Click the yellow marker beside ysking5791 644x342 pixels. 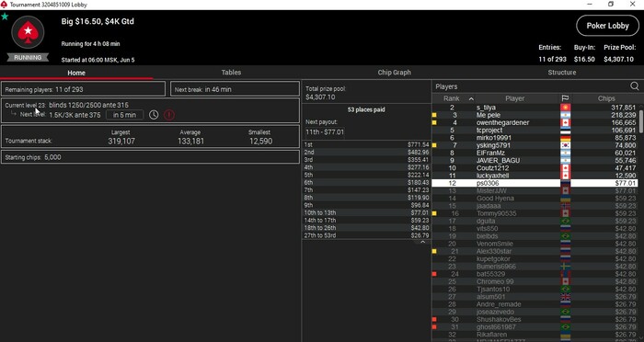(x=434, y=145)
